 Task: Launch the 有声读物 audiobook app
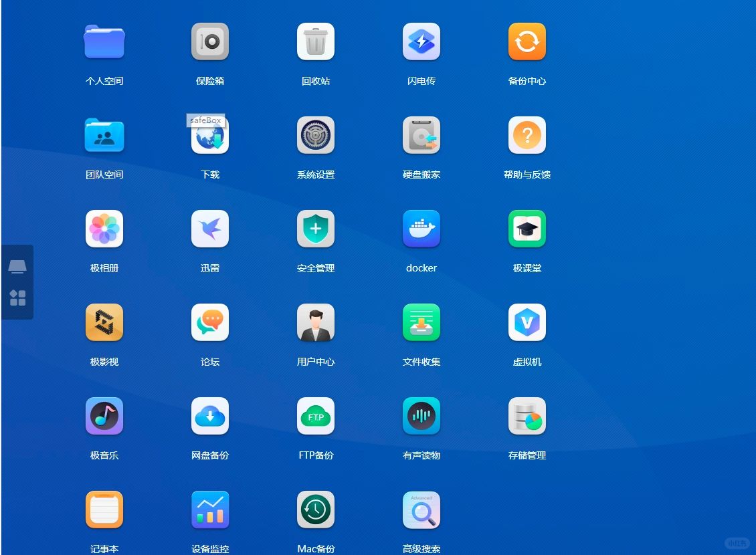click(421, 416)
